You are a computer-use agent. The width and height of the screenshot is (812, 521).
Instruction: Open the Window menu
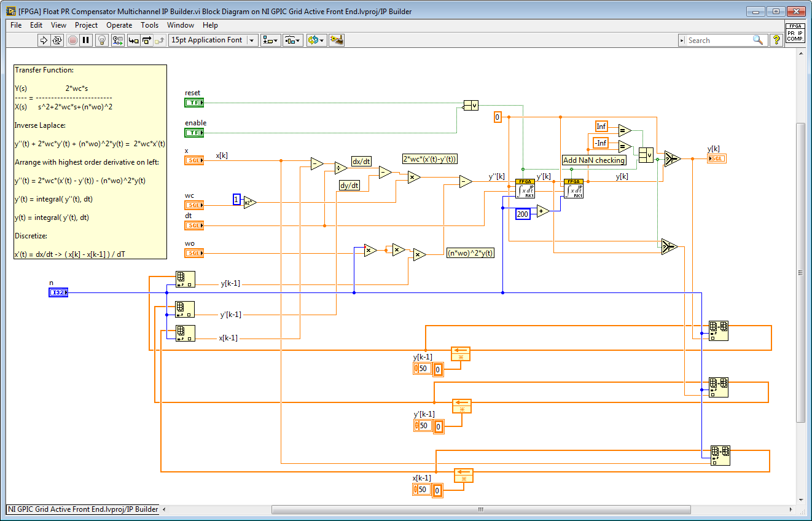tap(181, 25)
